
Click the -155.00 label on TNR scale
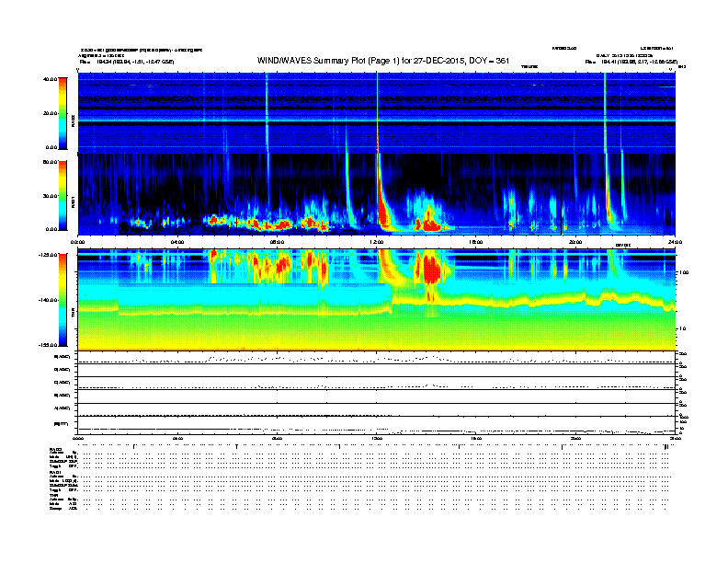(x=48, y=345)
